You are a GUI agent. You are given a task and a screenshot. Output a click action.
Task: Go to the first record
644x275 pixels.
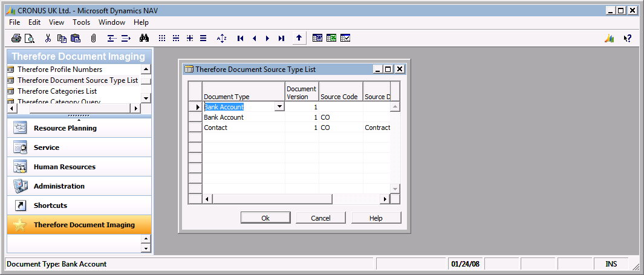point(241,38)
